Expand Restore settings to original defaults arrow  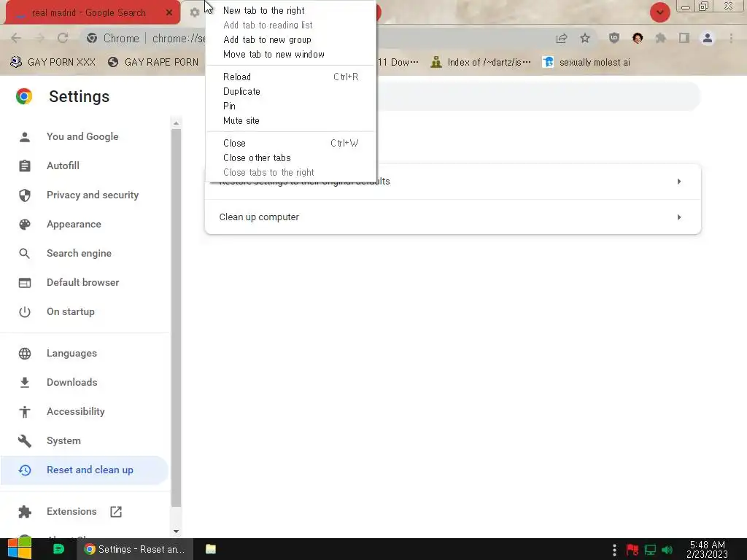(679, 182)
